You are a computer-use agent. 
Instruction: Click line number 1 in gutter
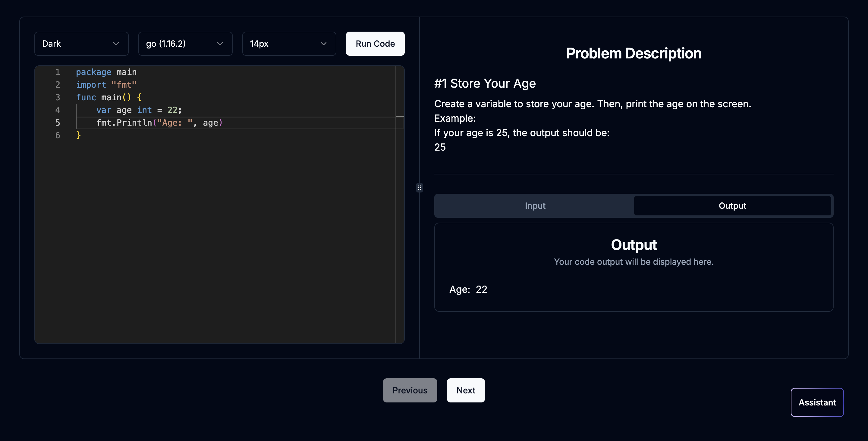click(58, 72)
